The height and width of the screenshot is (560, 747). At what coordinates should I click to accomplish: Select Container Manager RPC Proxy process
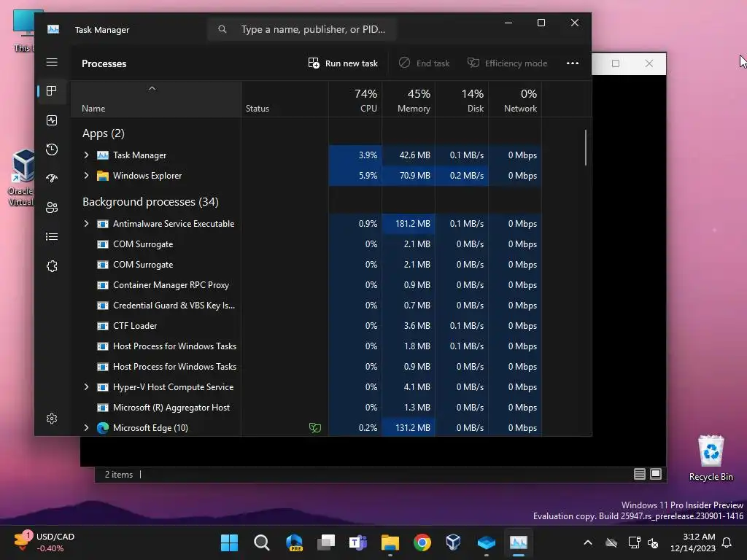click(171, 285)
